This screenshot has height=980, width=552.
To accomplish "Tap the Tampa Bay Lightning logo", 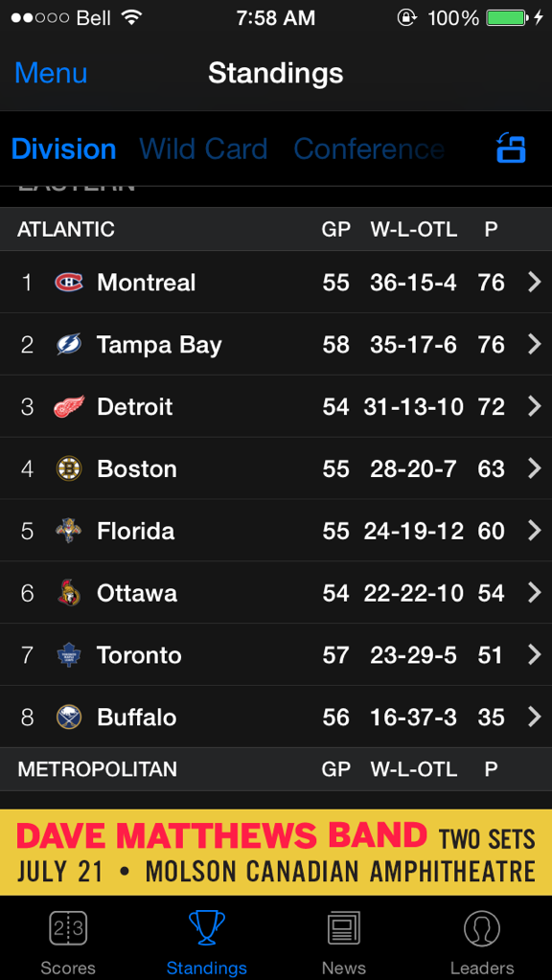I will click(69, 344).
